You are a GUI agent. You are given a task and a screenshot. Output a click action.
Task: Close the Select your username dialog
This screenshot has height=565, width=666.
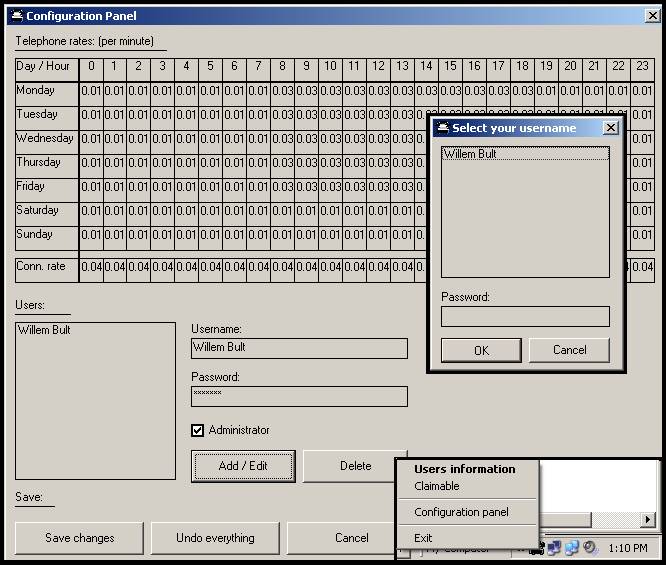click(611, 128)
